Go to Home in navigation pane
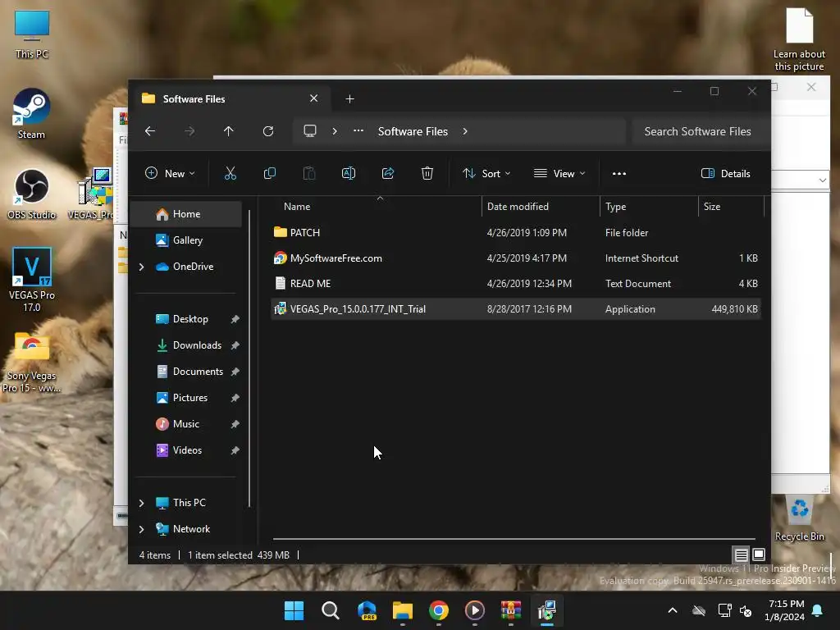The height and width of the screenshot is (630, 840). coord(186,214)
